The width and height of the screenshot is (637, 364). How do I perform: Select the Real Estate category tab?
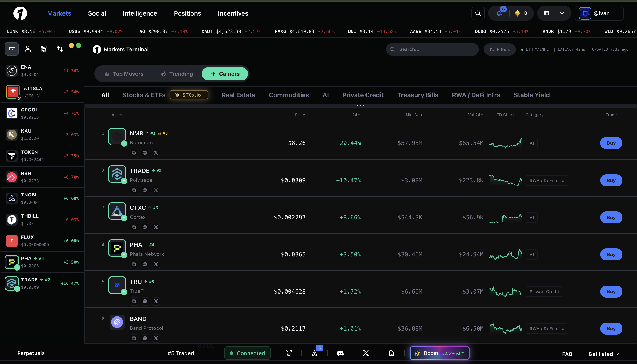tap(238, 95)
